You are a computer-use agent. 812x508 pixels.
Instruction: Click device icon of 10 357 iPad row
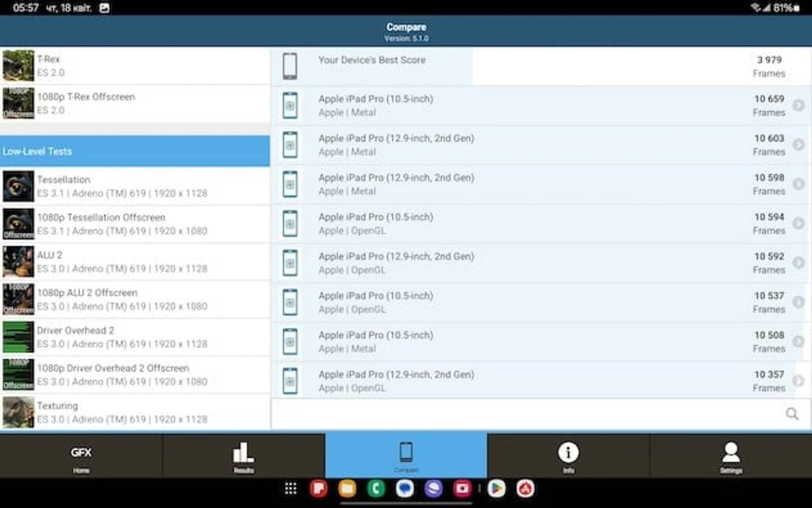click(x=290, y=381)
